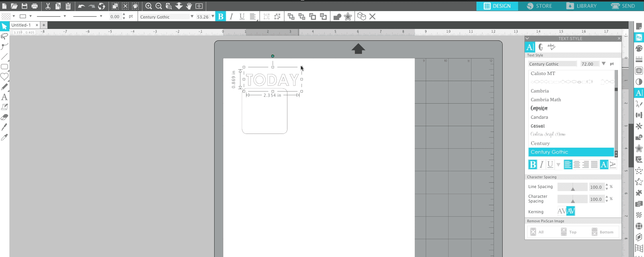Select the Text tool in left toolbar
This screenshot has height=257, width=644.
(x=4, y=97)
